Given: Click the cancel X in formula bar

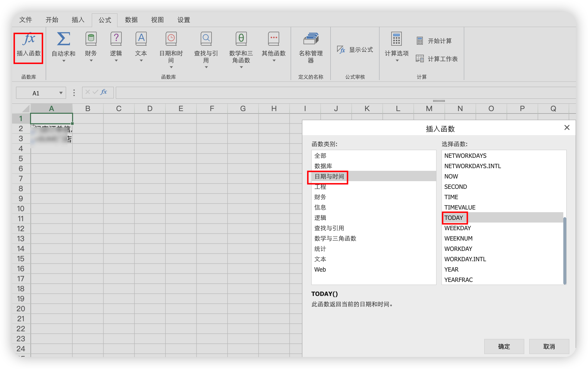Looking at the screenshot, I should (87, 92).
